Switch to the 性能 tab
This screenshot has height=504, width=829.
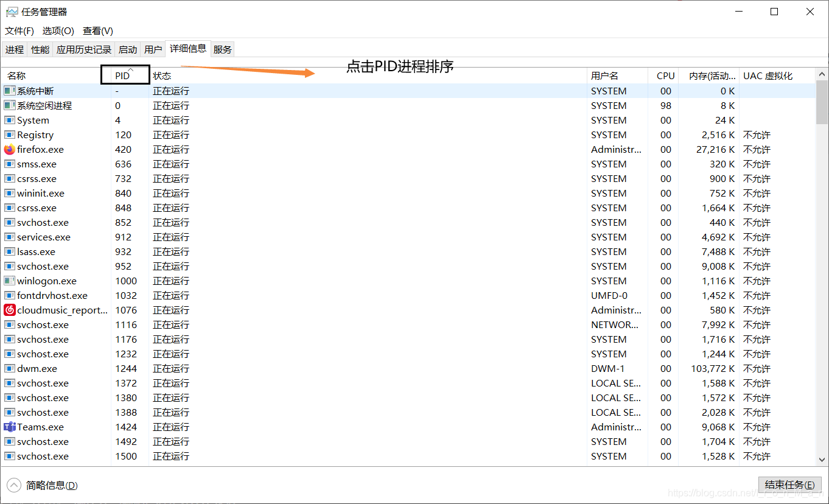pos(40,49)
